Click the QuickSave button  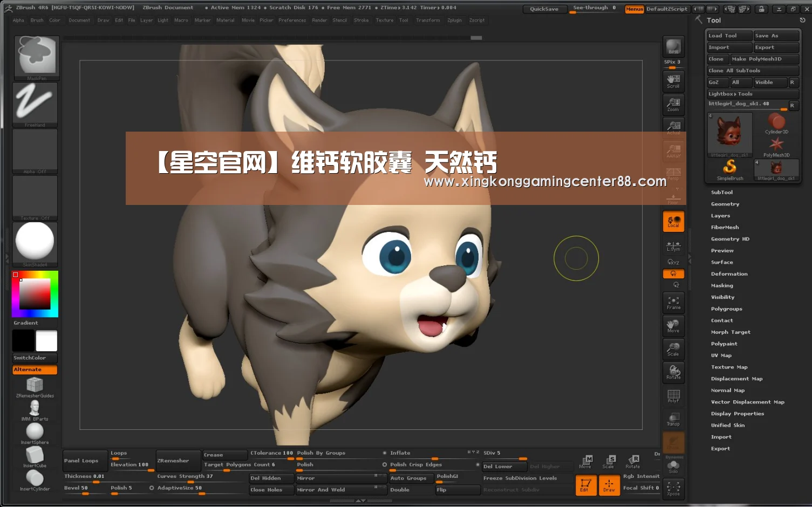[x=544, y=9]
